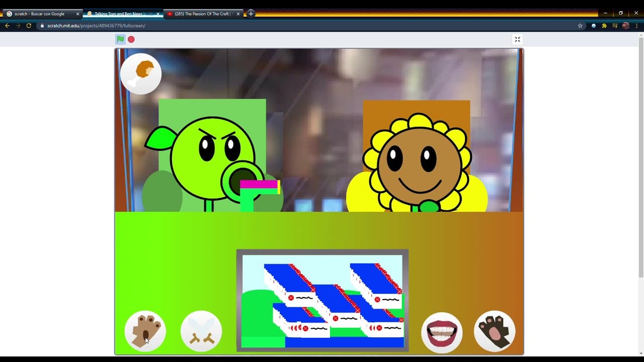Image resolution: width=644 pixels, height=362 pixels.
Task: Bookmark this page with the star icon
Action: pos(580,26)
